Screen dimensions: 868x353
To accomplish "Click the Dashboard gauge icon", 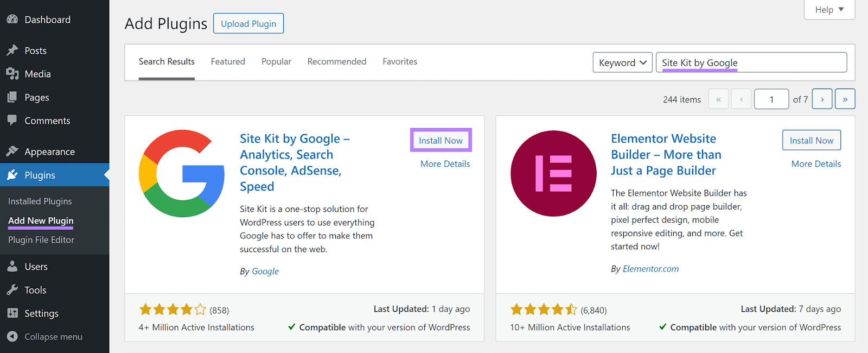I will [12, 20].
